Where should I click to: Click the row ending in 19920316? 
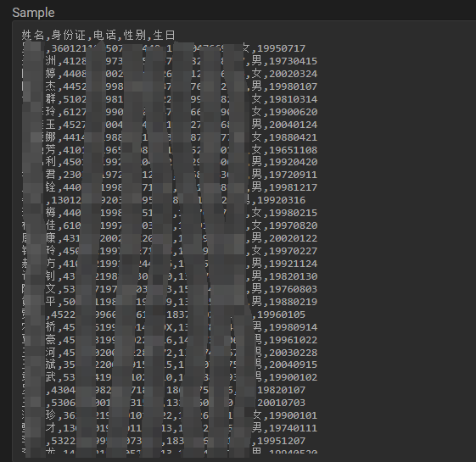[164, 201]
